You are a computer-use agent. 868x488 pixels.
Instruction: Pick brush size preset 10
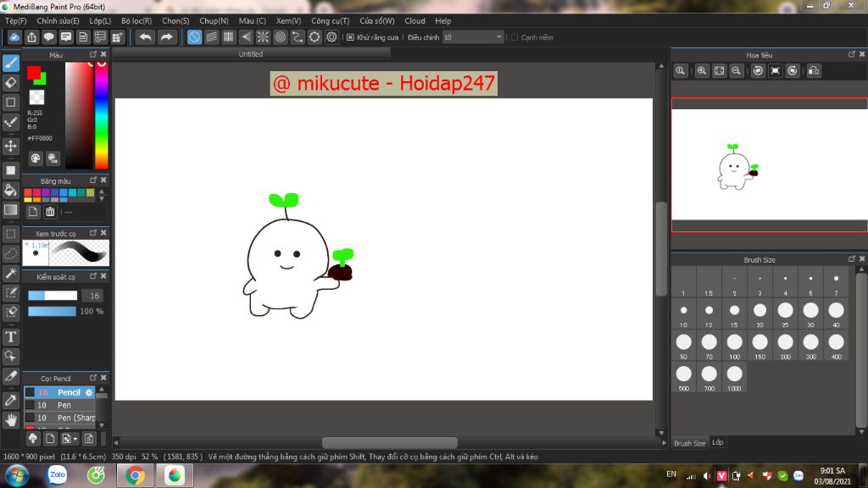(x=684, y=315)
